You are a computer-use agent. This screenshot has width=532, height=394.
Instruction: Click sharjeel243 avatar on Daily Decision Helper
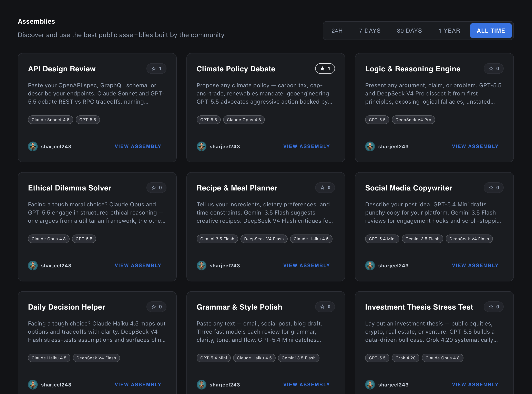click(x=33, y=384)
